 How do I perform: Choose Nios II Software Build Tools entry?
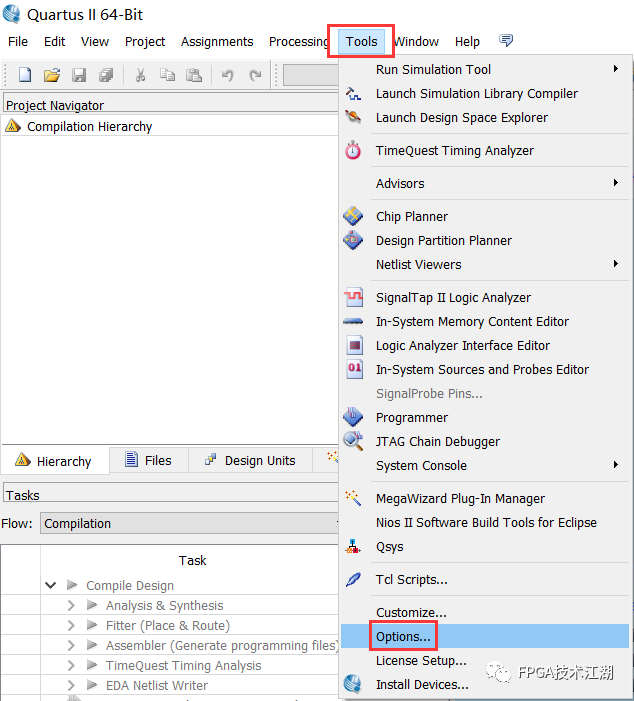(x=486, y=522)
